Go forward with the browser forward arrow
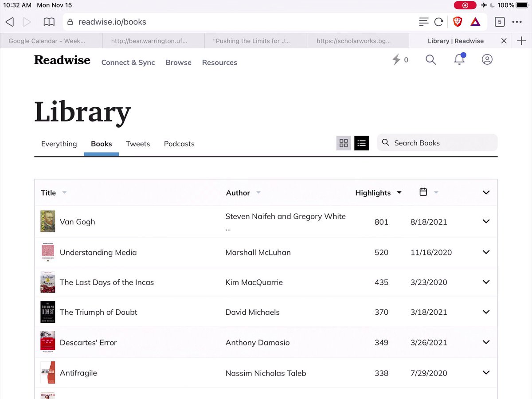 (27, 22)
